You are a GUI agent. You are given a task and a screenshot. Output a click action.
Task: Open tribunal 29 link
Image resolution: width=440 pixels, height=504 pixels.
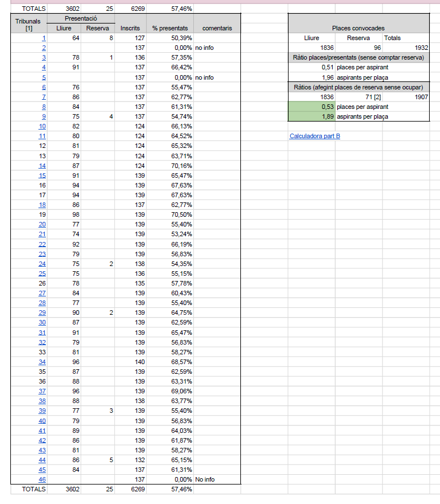point(42,312)
